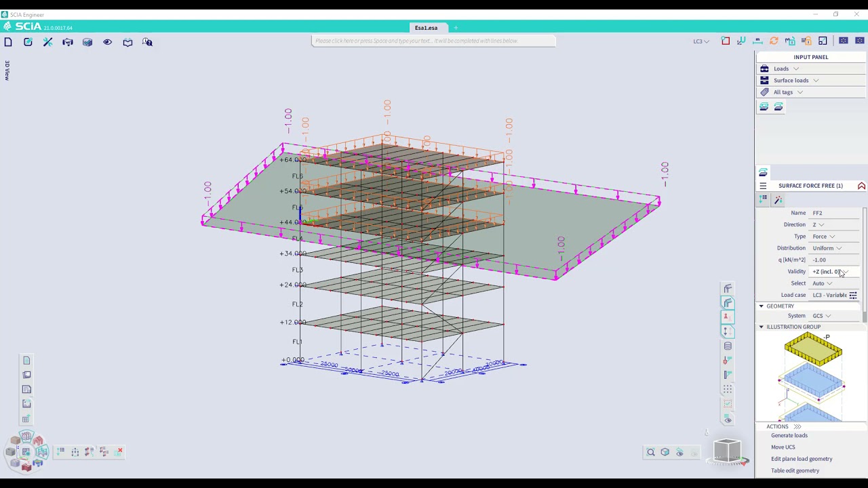Click the first generate surface load icon
868x488 pixels.
click(764, 106)
